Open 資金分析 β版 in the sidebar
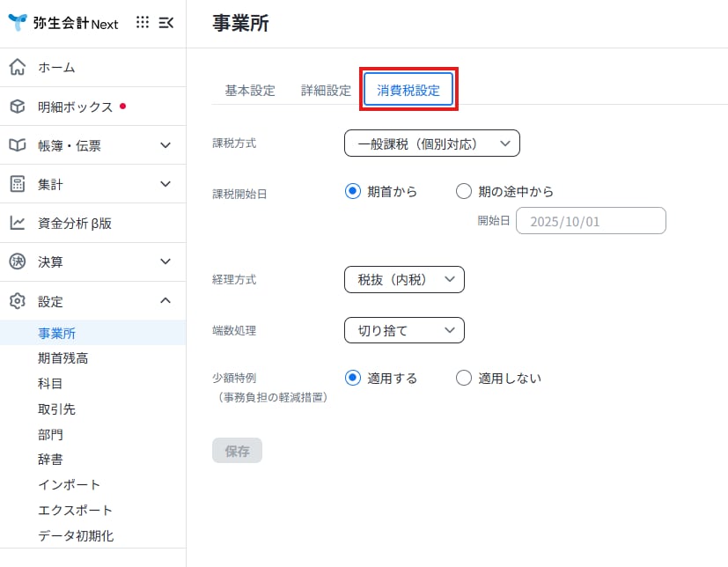This screenshot has height=567, width=728. coord(92,223)
